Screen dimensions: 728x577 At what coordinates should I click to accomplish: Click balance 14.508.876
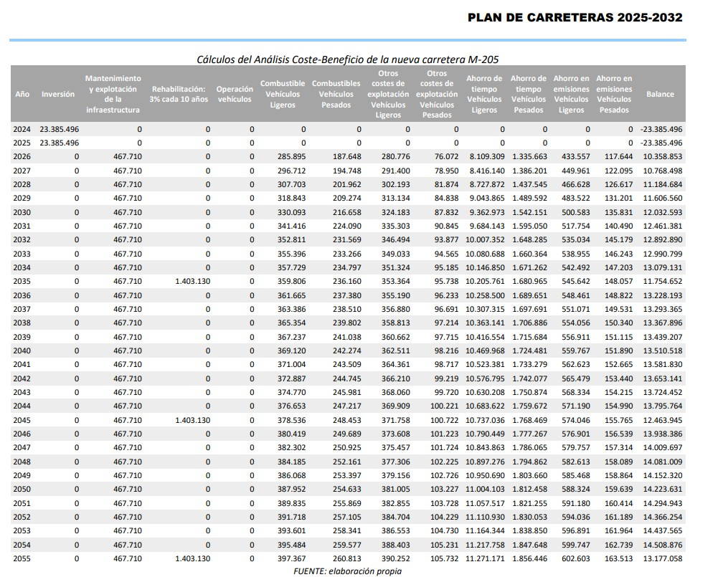(663, 545)
